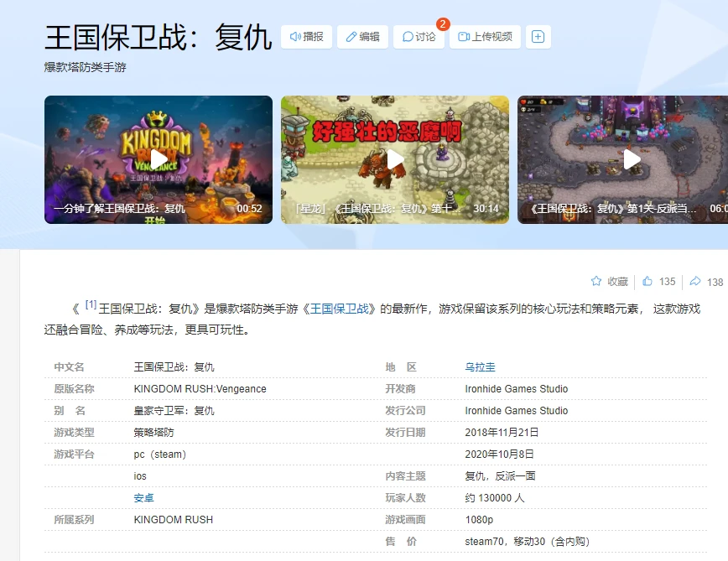The height and width of the screenshot is (561, 728).
Task: Click the share arrow icon showing 138
Action: click(695, 281)
